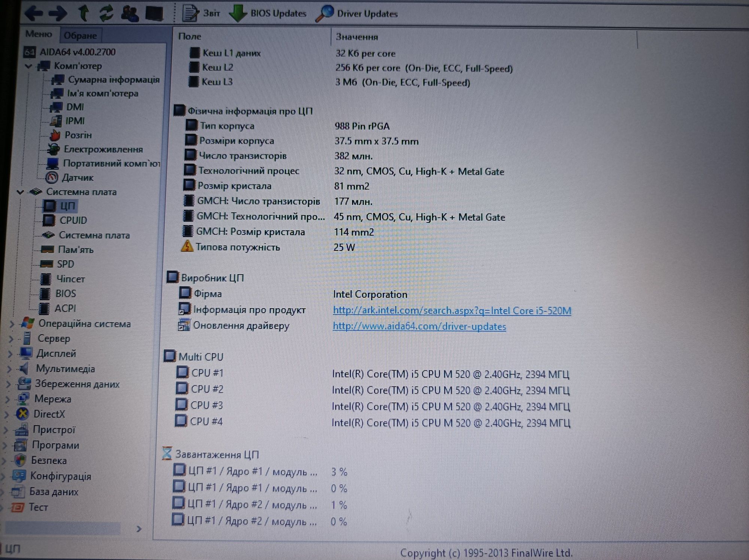Go forward with the right arrow toolbar icon
Screen dimensions: 749x560
[x=58, y=13]
